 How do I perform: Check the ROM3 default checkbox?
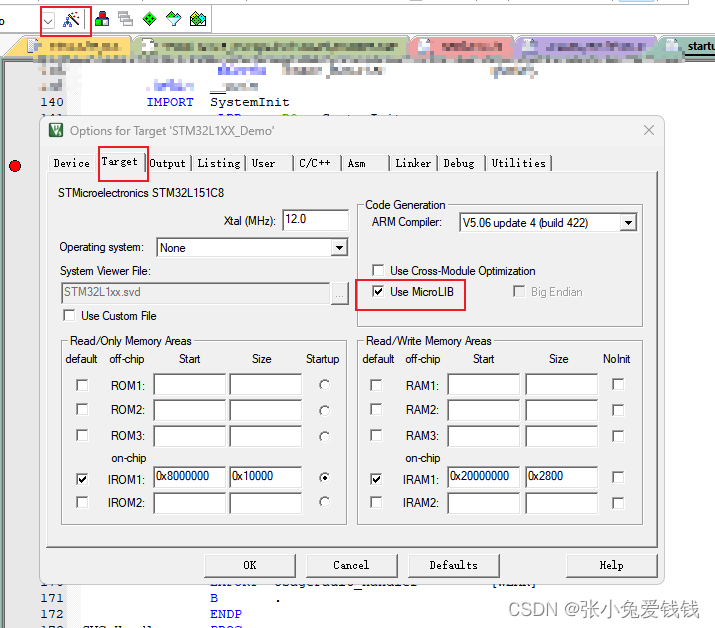(82, 435)
